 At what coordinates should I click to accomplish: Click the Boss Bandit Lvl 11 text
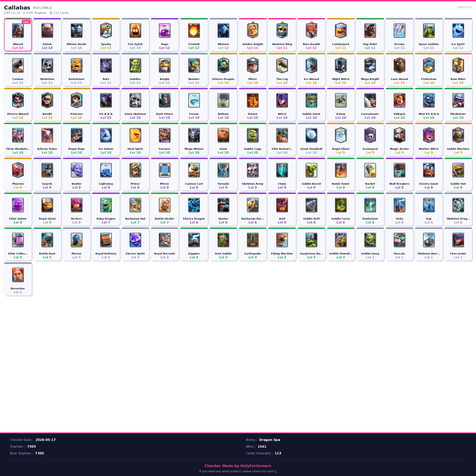pos(311,48)
